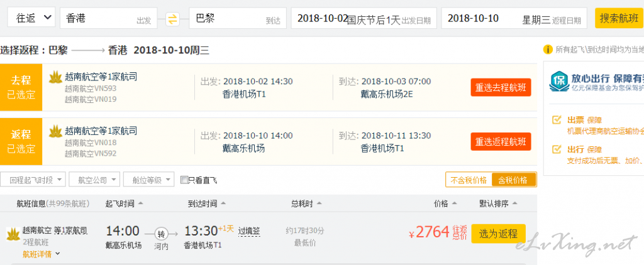Viewport: 644px width, 265px height.
Task: Click the 转 transfer circle icon
Action: click(x=161, y=234)
